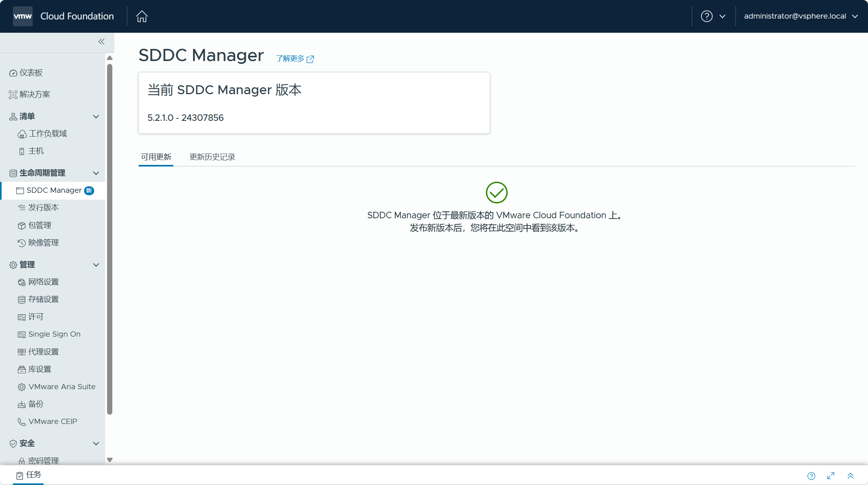Open 许可 licensing icon

click(x=22, y=317)
